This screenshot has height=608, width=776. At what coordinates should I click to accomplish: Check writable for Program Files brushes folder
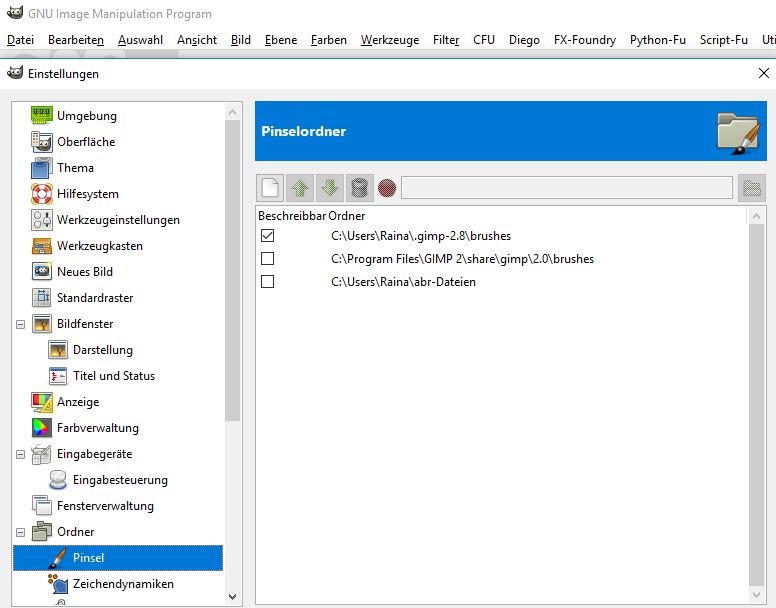click(x=267, y=259)
